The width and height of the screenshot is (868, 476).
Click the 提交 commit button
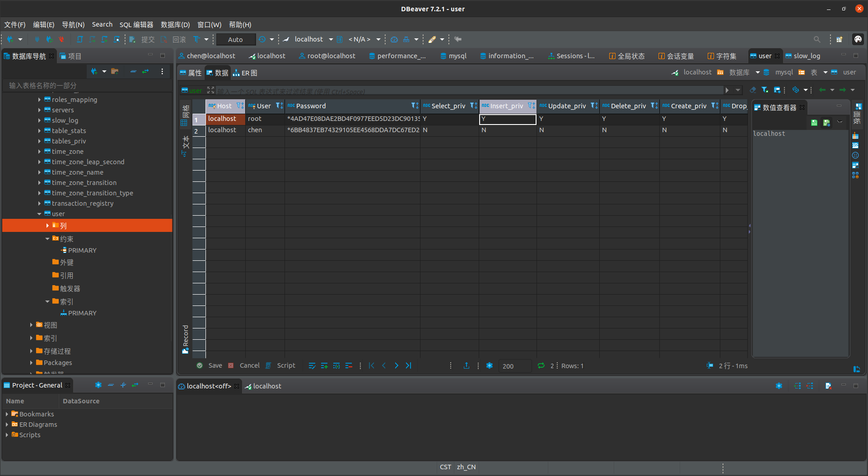(x=142, y=39)
